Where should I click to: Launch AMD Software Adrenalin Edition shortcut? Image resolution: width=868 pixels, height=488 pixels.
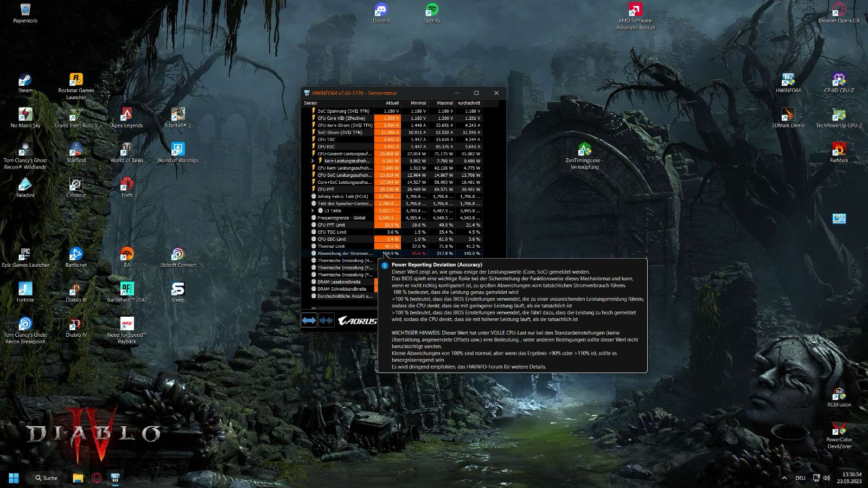click(x=635, y=16)
